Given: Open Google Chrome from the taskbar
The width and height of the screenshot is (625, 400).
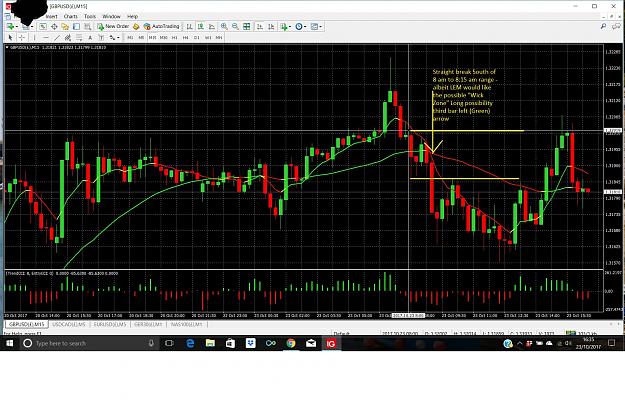Looking at the screenshot, I should tap(291, 343).
